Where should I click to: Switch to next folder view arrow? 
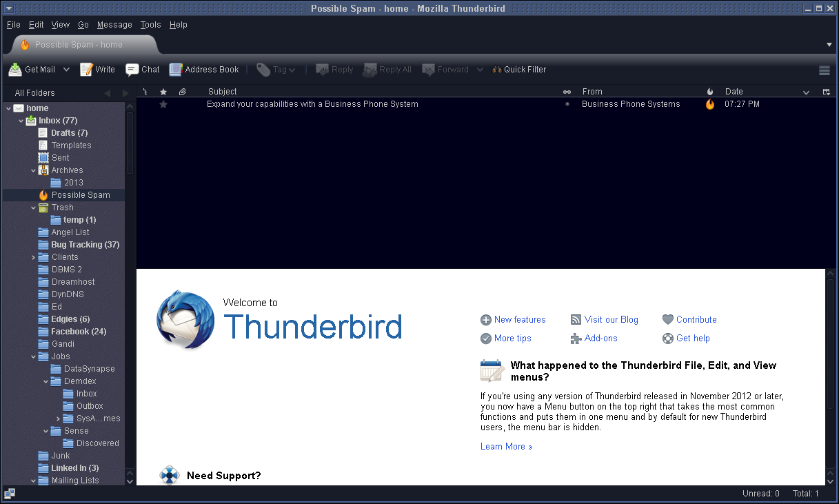[x=125, y=93]
